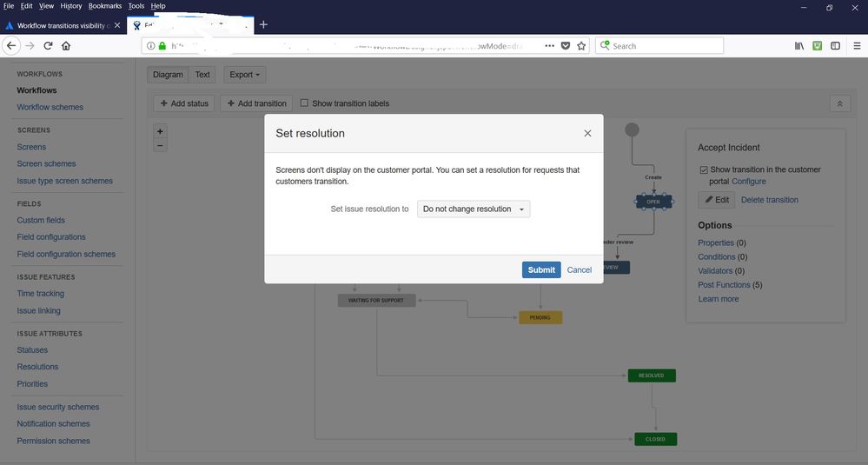Open Issue linking settings
868x465 pixels.
tap(38, 310)
